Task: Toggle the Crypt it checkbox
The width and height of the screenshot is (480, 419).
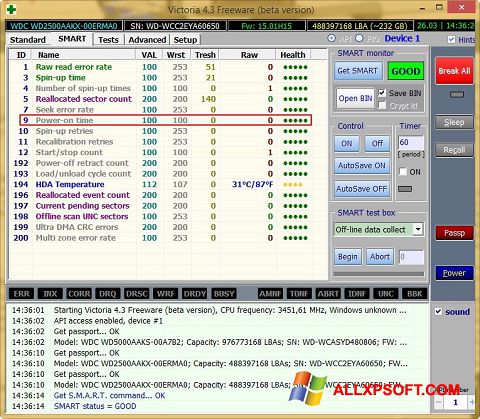Action: (x=382, y=106)
